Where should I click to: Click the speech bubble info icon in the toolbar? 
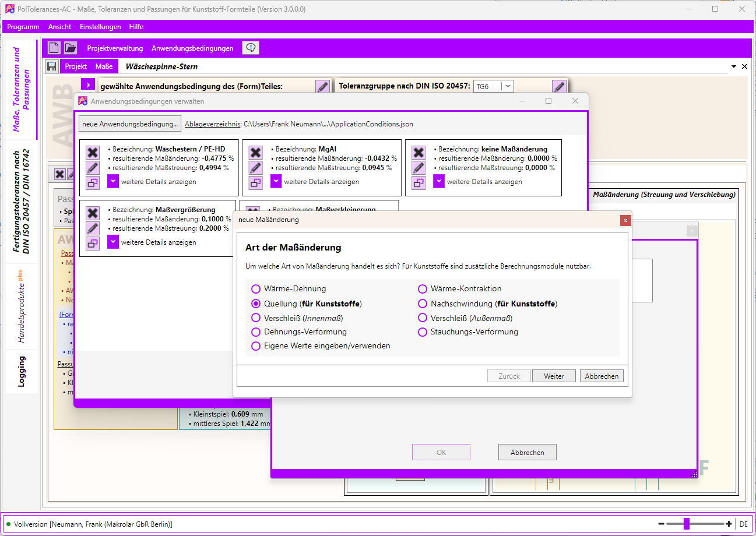click(251, 48)
